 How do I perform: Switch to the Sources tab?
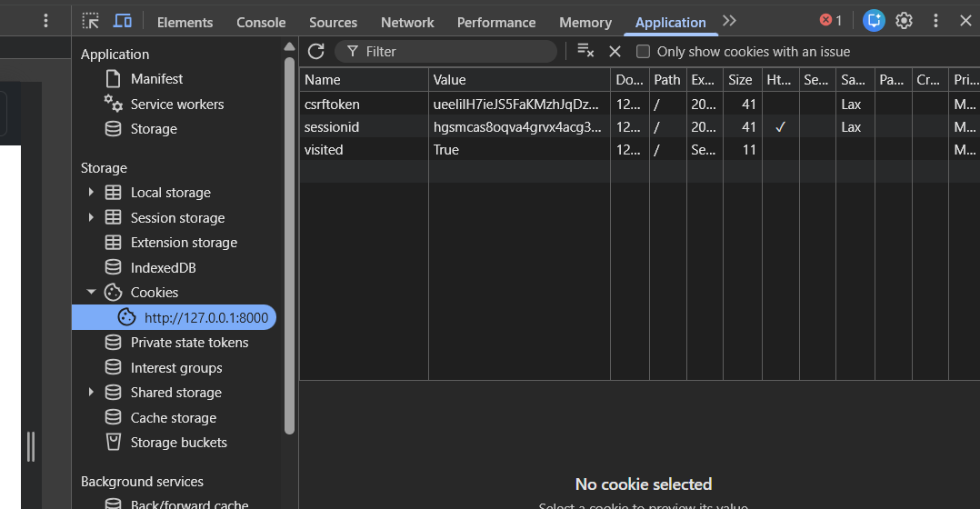tap(333, 23)
